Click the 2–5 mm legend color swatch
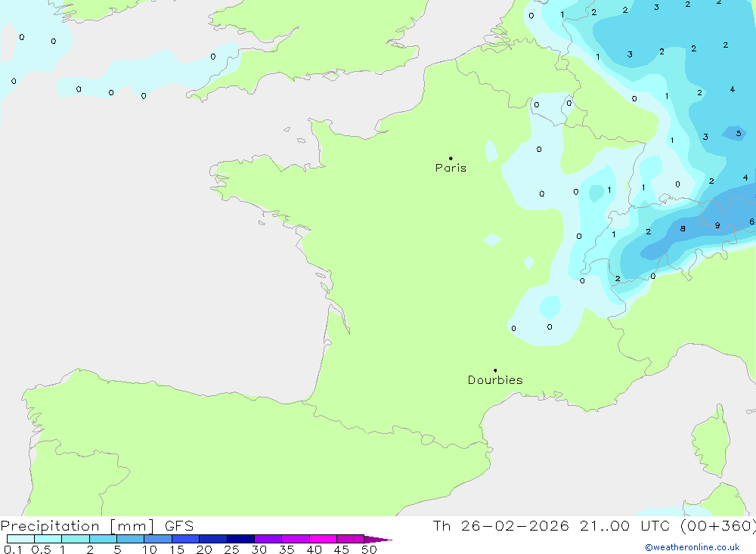 (103, 539)
